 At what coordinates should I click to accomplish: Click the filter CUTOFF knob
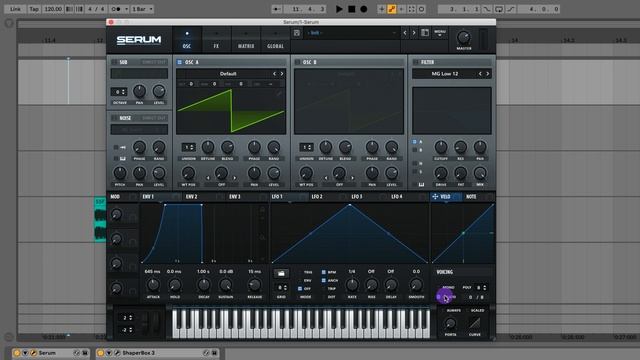coord(441,147)
